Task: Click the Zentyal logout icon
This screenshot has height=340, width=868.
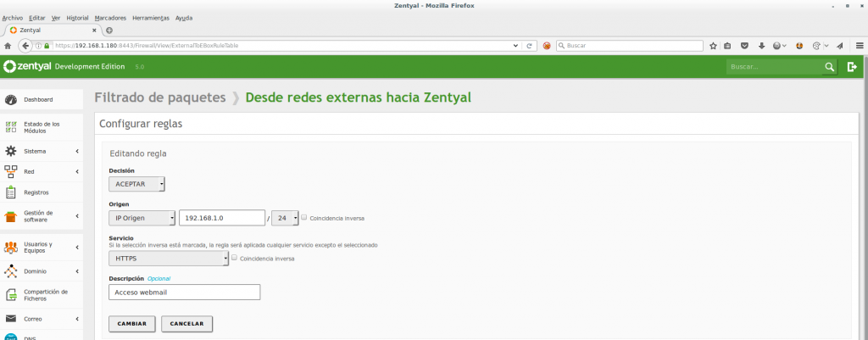Action: (x=852, y=66)
